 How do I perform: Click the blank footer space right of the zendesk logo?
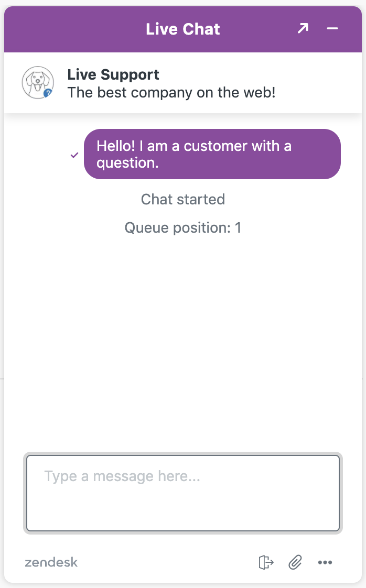[x=168, y=562]
